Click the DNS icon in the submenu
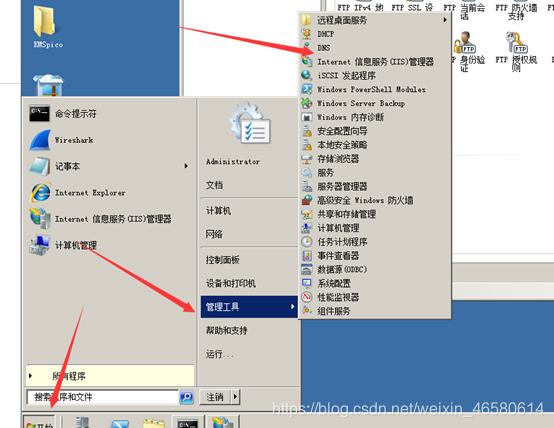Image resolution: width=554 pixels, height=428 pixels. [x=306, y=48]
